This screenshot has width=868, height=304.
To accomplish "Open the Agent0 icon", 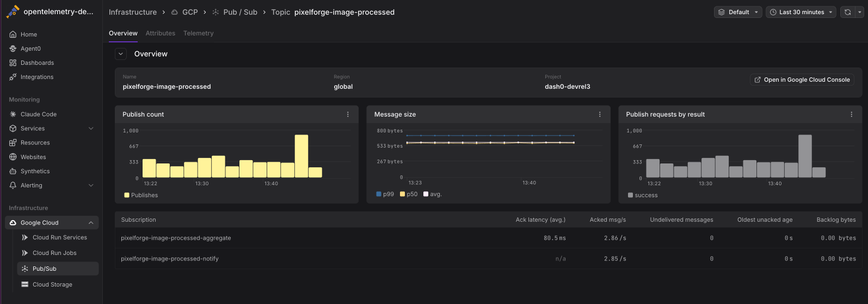I will 13,48.
